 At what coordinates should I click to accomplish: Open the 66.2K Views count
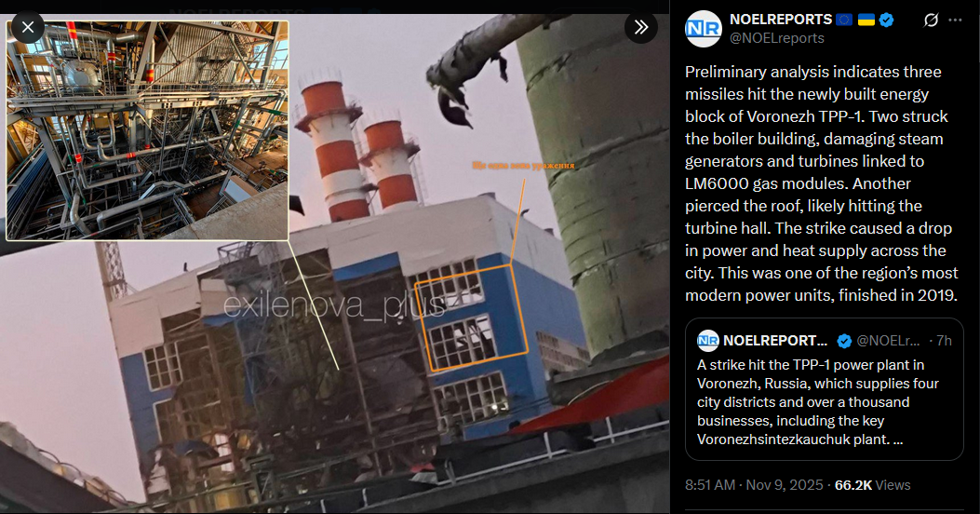[x=872, y=485]
